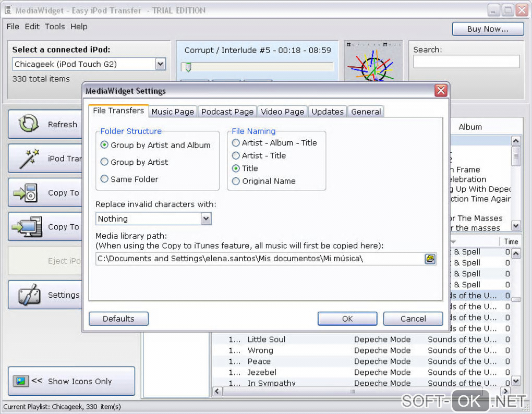Select the Jezebel track row
The image size is (532, 414).
tap(361, 372)
